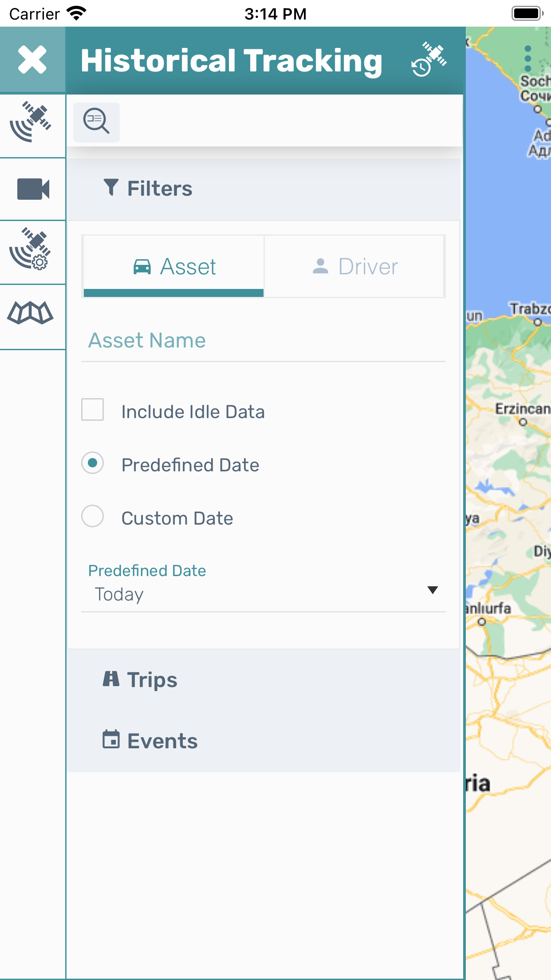Select the Predefined Date radio button
Screen dimensions: 551x980
[93, 462]
